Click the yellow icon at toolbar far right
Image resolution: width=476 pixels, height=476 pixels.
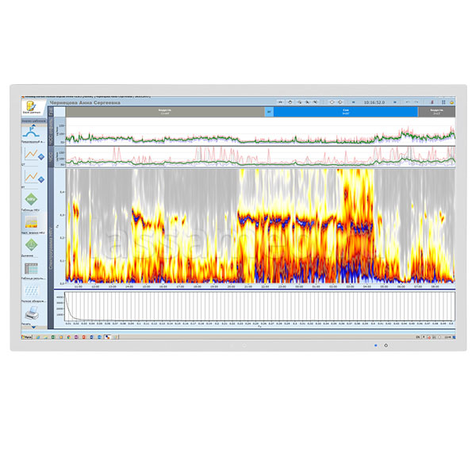tap(451, 102)
